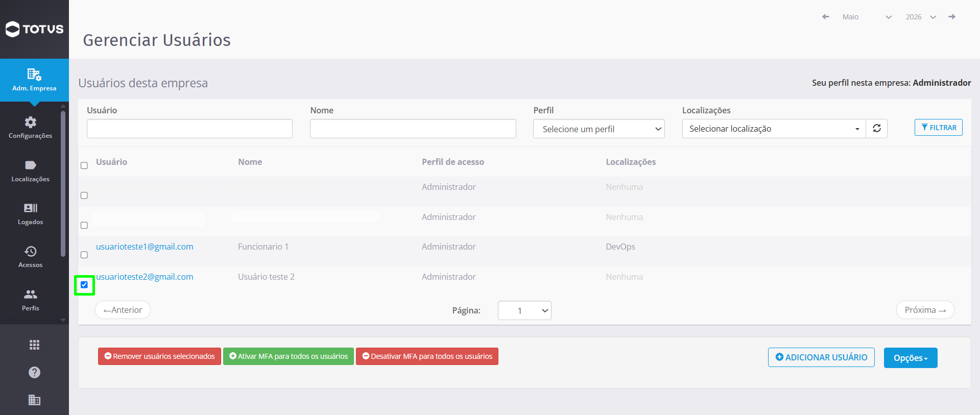This screenshot has height=415, width=980.
Task: Open the company building icon at sidebar bottom
Action: 34,400
